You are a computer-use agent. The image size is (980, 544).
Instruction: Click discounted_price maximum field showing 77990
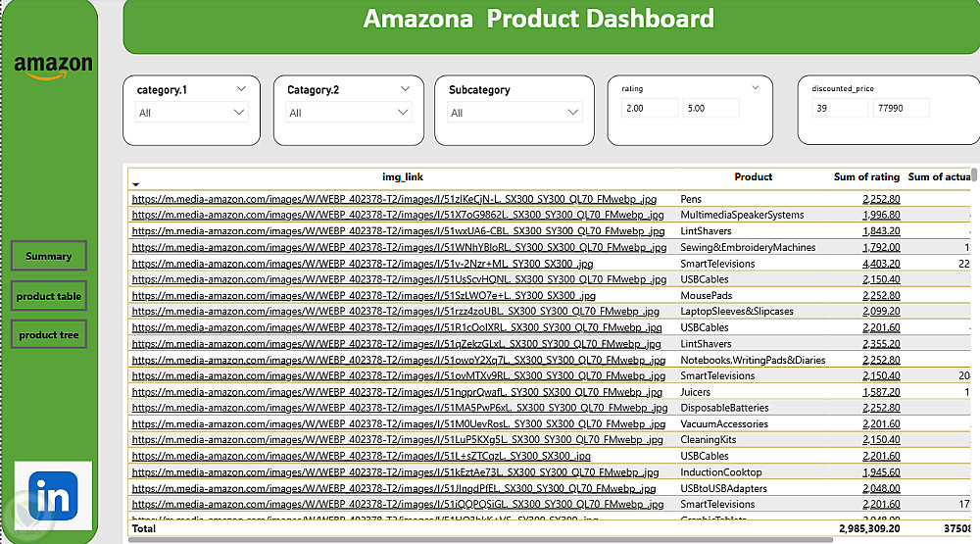901,108
